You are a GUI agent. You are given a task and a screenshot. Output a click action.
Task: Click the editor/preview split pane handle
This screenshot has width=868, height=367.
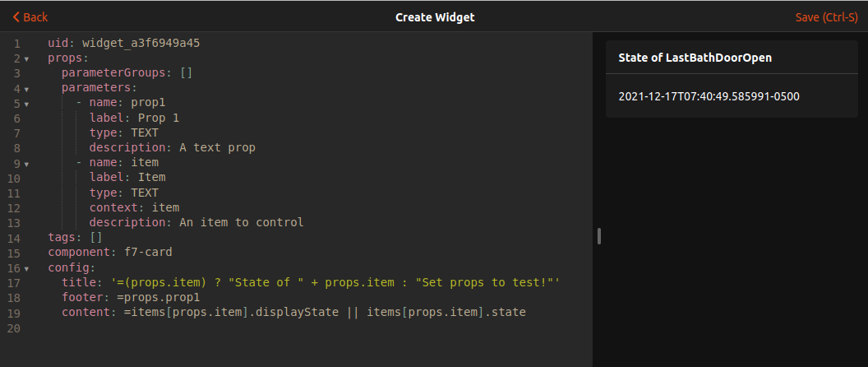pyautogui.click(x=599, y=236)
